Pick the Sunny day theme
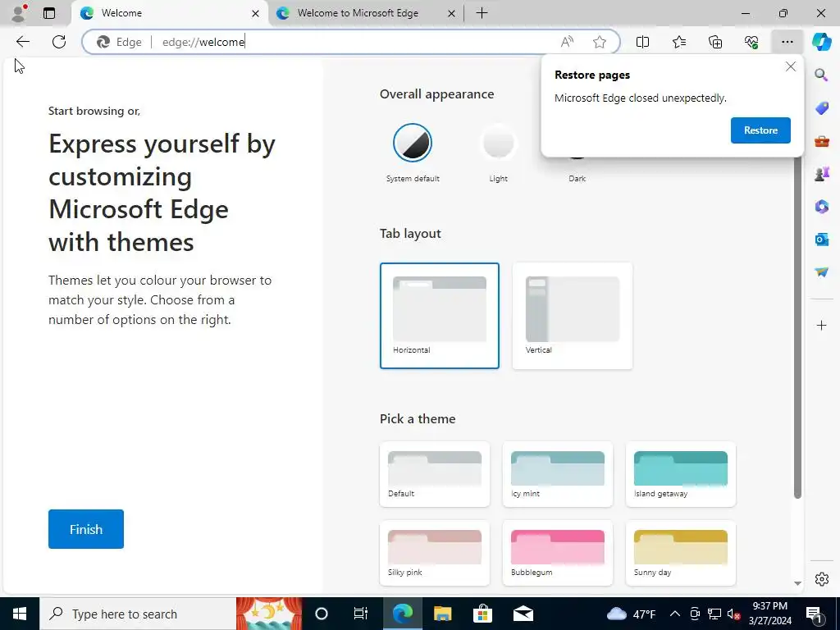840x630 pixels. 680,553
